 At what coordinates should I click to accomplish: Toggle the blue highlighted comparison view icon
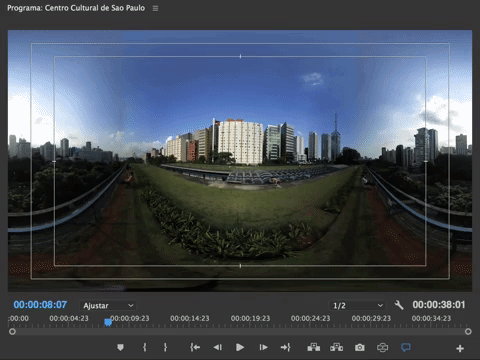[x=405, y=348]
